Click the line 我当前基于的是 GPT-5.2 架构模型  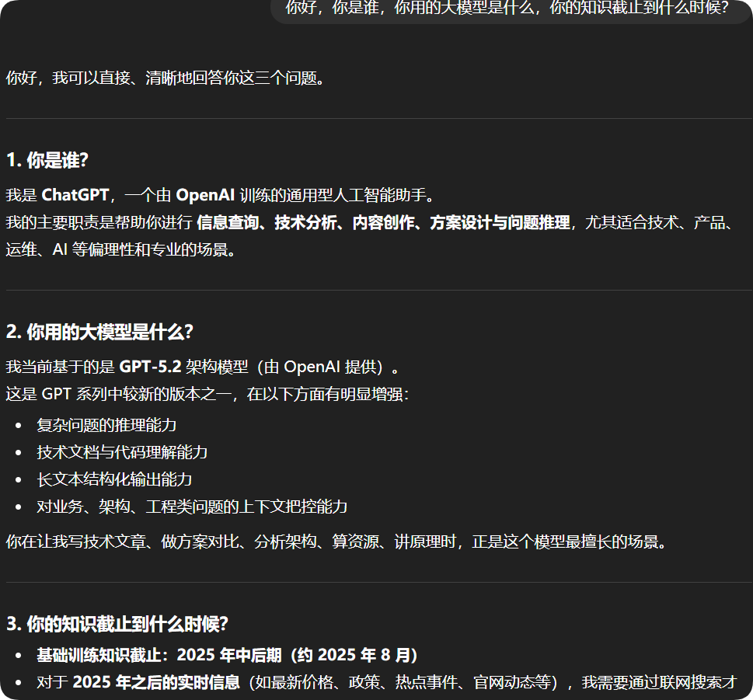(x=202, y=367)
